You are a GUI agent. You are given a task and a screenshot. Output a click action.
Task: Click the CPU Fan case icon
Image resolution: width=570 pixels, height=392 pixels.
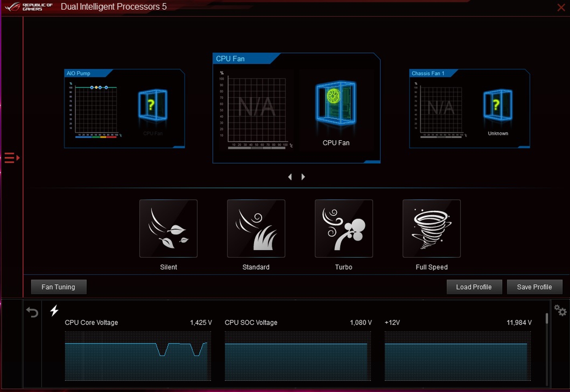[x=336, y=103]
